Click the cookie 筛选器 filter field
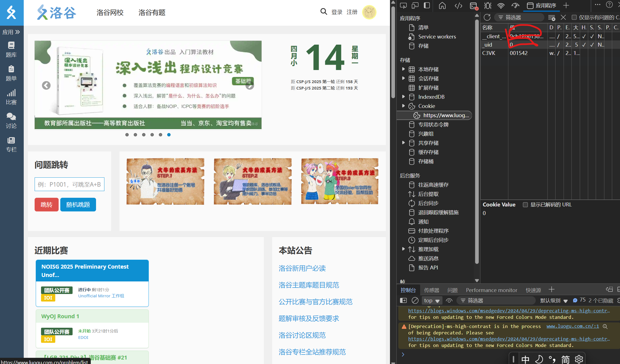The image size is (620, 364). 519,17
